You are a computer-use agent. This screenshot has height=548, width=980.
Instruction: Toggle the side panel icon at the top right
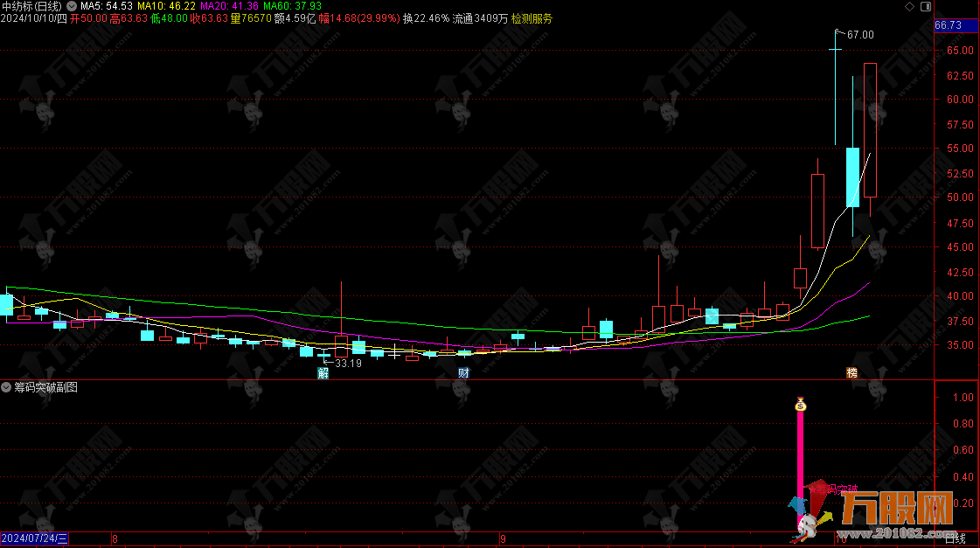926,6
